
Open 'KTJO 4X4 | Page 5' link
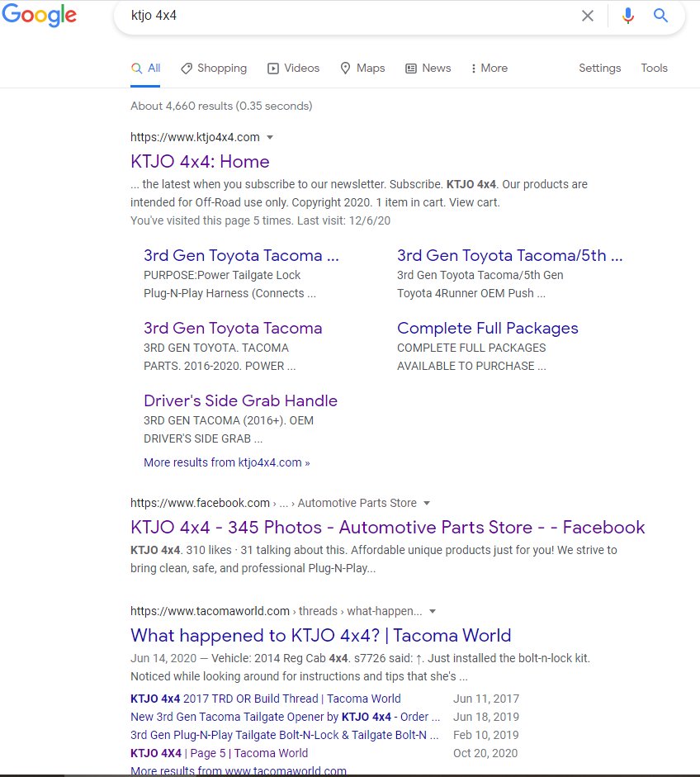tap(219, 753)
